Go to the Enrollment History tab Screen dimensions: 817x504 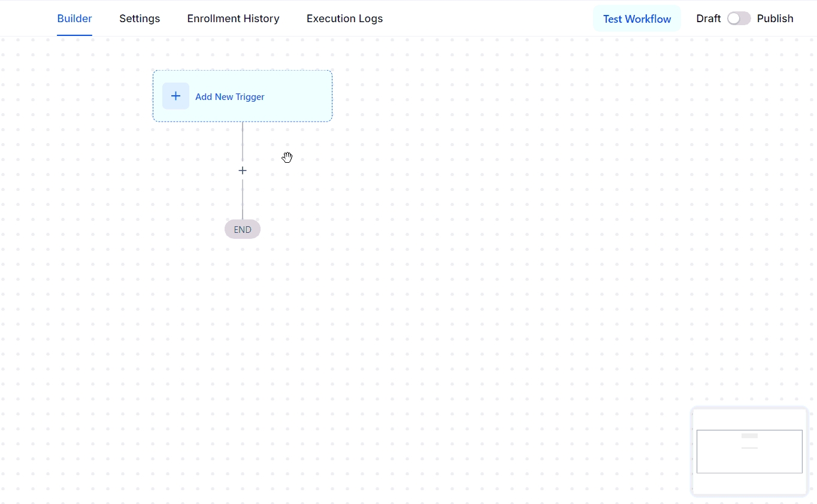coord(233,19)
